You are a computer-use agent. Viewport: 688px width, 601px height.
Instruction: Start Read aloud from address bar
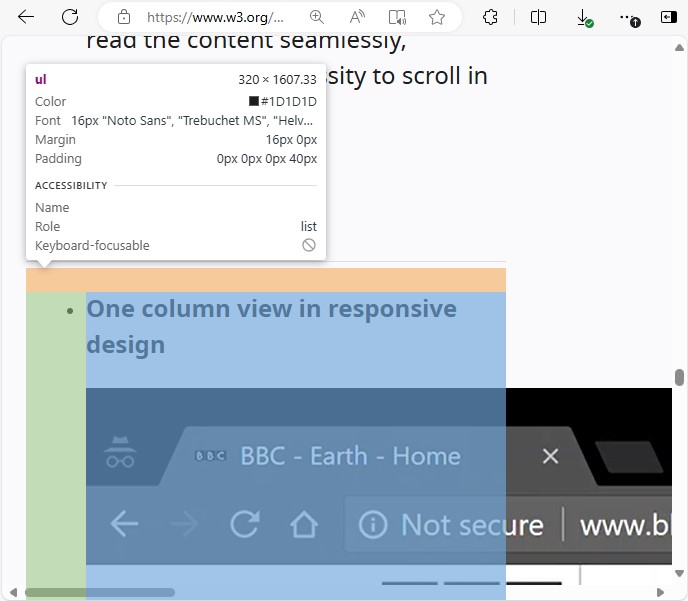click(x=357, y=17)
